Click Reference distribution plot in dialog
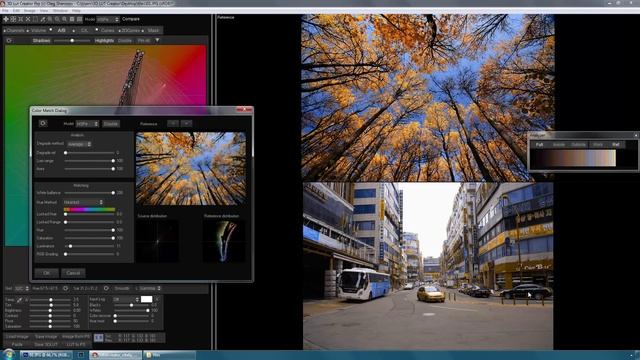Image resolution: width=640 pixels, height=360 pixels. click(x=224, y=241)
